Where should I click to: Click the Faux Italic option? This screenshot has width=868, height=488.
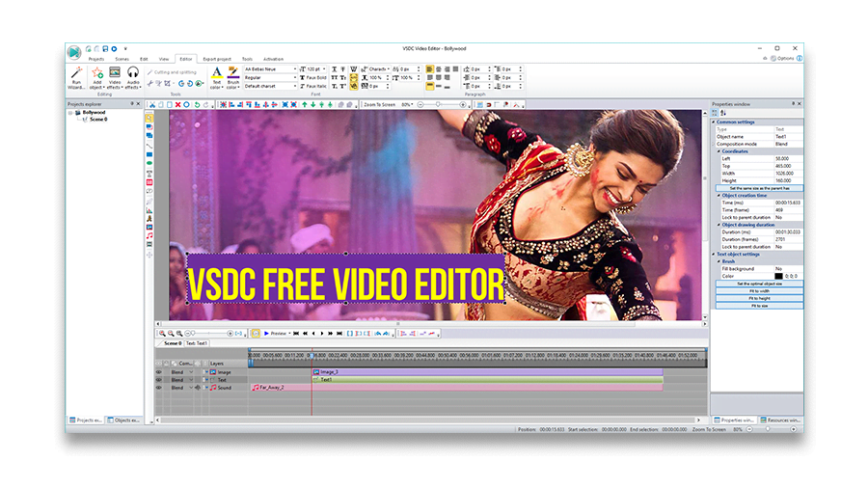[x=312, y=86]
